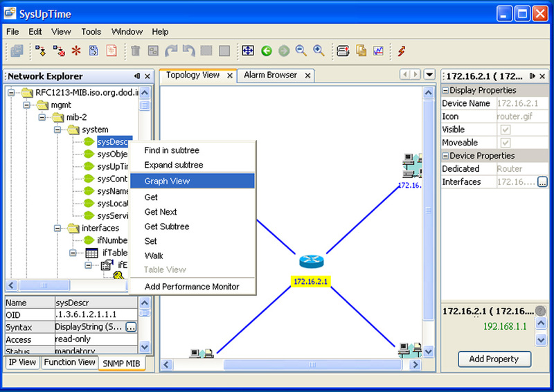This screenshot has width=554, height=392.
Task: Select Add Performance Monitor menu entry
Action: pos(193,287)
